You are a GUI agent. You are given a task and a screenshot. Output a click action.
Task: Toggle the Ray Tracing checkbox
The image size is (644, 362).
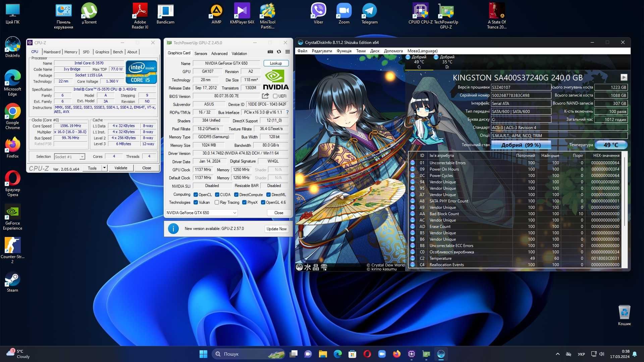pos(217,202)
